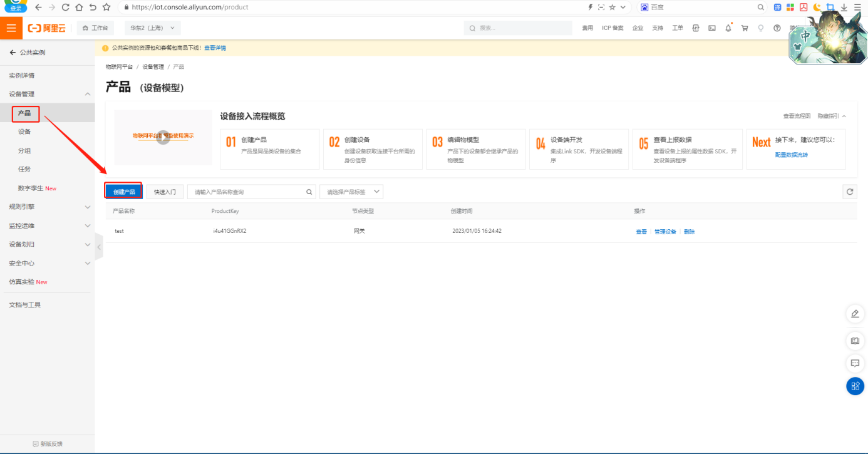Click 查看 for test product
The height and width of the screenshot is (454, 868).
tap(641, 232)
